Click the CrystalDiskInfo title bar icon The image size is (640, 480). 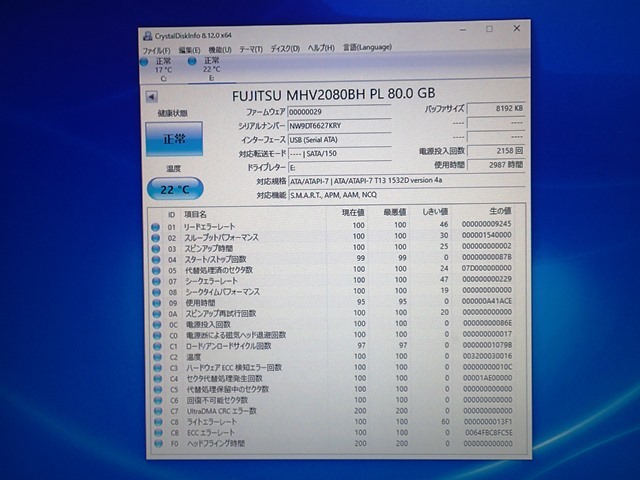pyautogui.click(x=148, y=36)
